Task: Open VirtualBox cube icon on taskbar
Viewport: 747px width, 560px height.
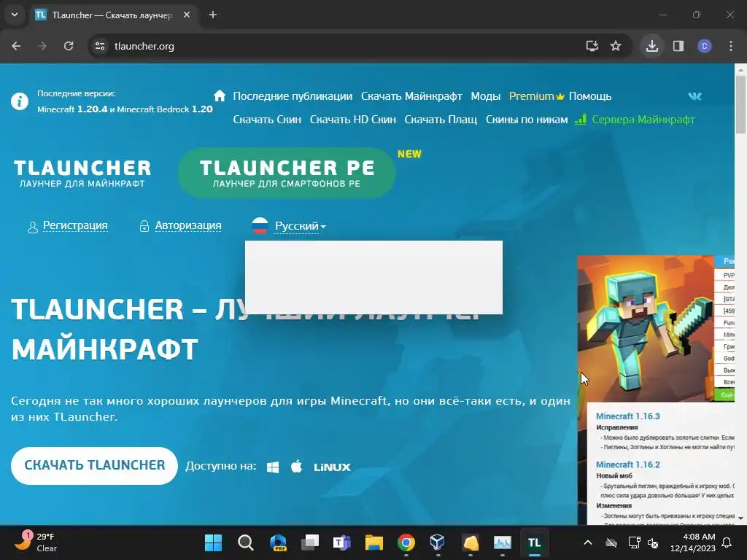Action: coord(438,542)
